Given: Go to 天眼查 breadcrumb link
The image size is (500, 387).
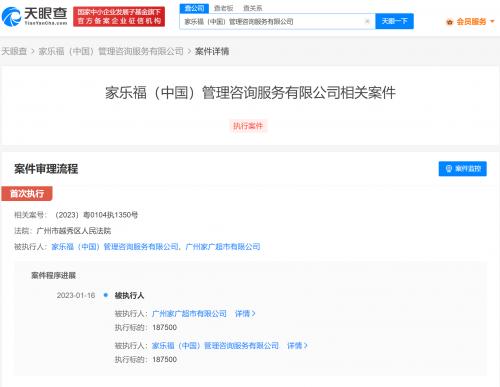Looking at the screenshot, I should pyautogui.click(x=14, y=51).
